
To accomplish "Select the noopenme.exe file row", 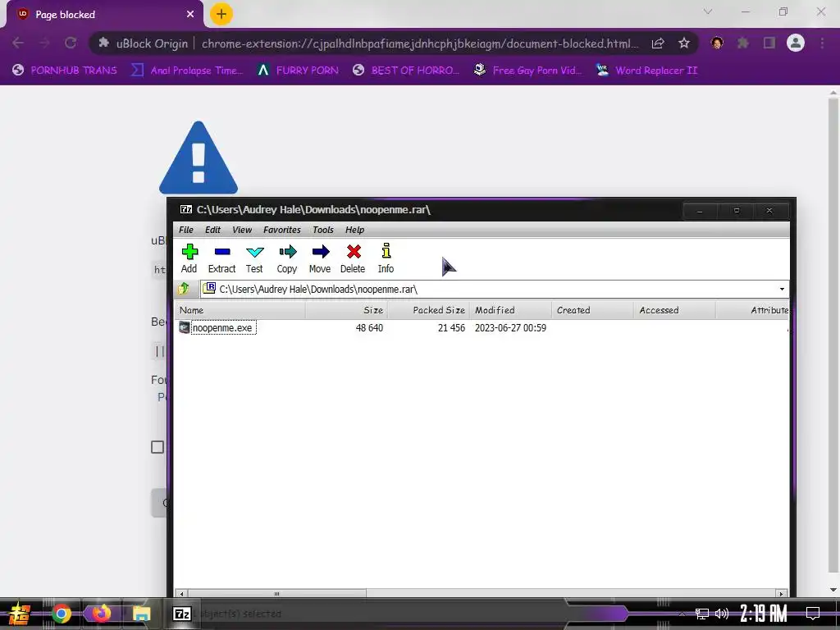I will (x=482, y=328).
